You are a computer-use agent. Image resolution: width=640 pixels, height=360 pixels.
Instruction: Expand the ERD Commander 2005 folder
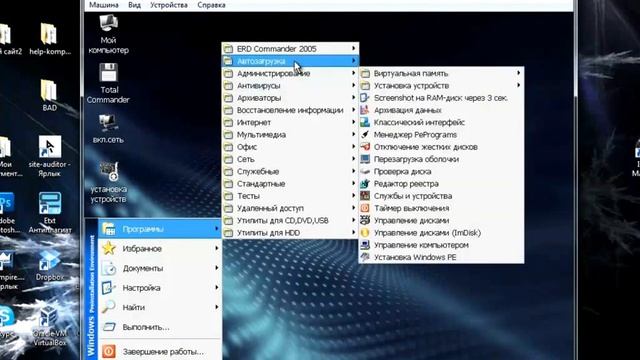(290, 49)
